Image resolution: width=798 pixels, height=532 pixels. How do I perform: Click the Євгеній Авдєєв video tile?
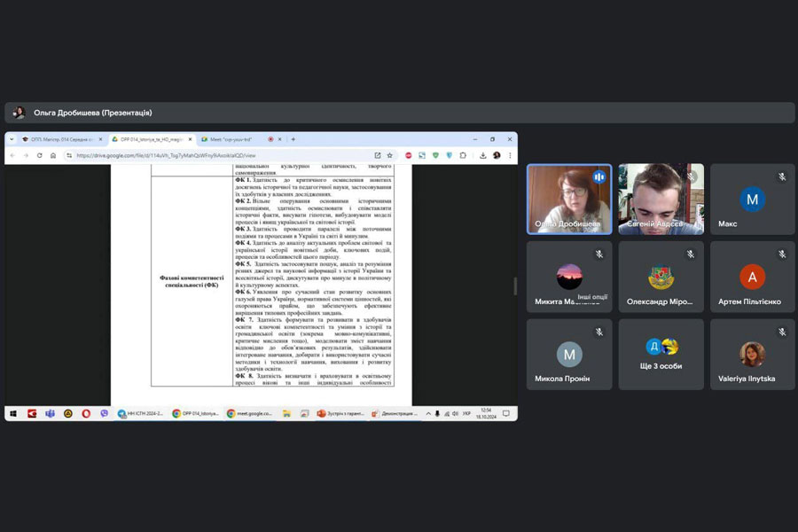[x=661, y=199]
